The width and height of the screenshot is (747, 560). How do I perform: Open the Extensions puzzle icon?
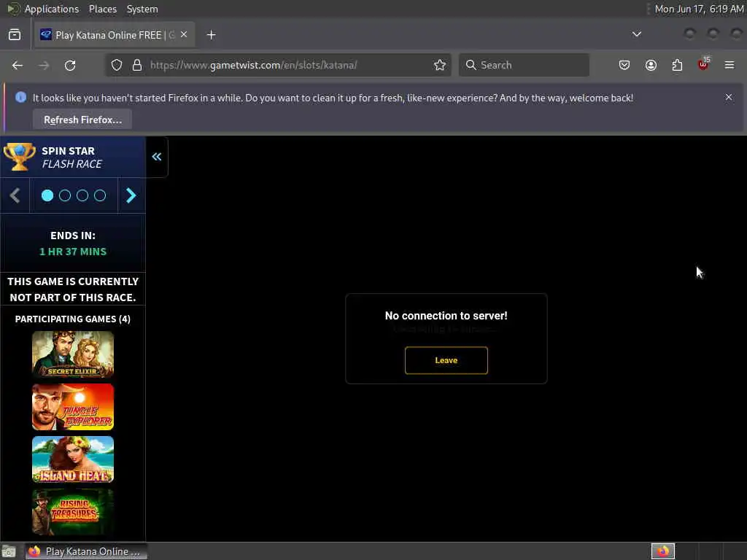tap(677, 65)
